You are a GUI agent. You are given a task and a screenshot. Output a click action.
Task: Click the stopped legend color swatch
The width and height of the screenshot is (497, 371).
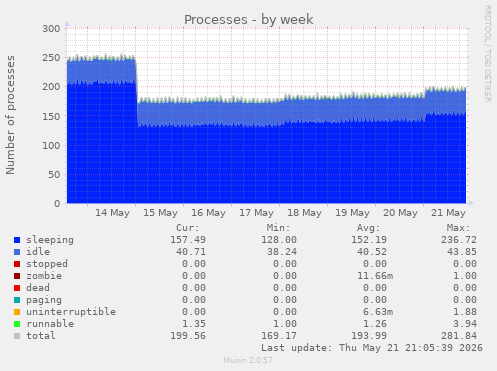[17, 264]
